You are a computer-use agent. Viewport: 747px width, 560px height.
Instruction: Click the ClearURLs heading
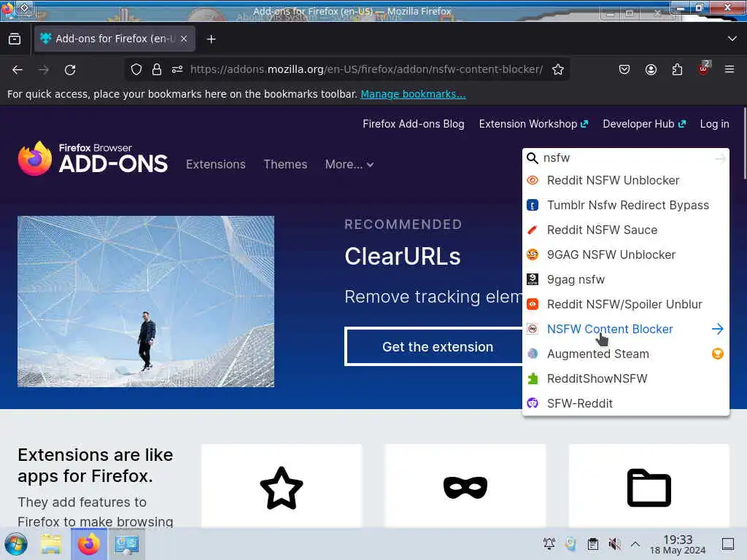point(403,256)
